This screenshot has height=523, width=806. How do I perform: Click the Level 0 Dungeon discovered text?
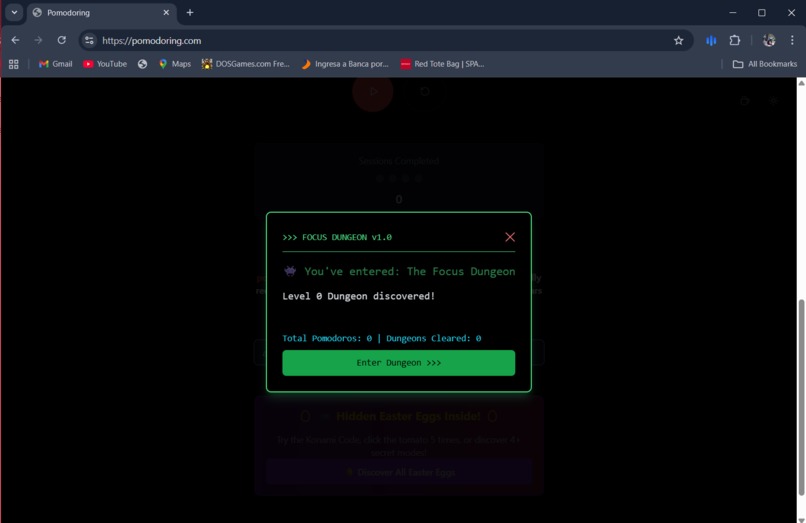click(359, 296)
